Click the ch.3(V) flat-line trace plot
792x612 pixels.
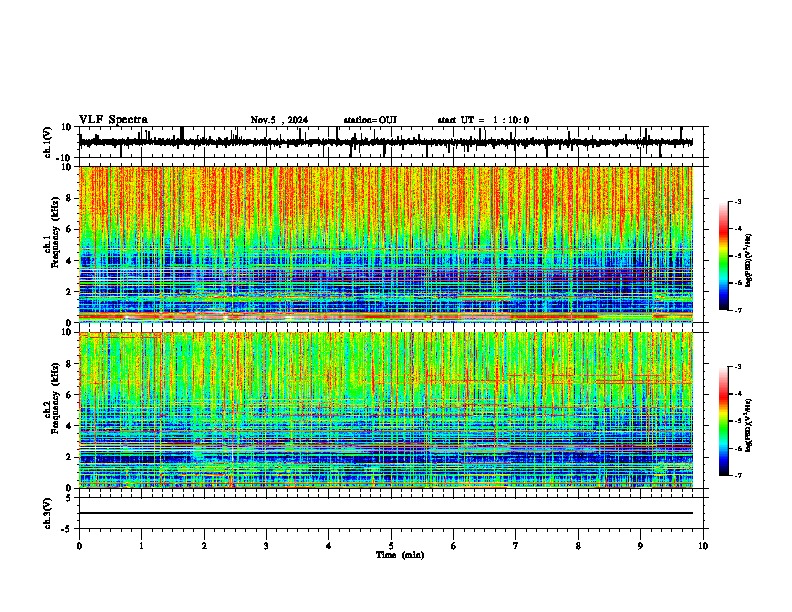pos(393,513)
